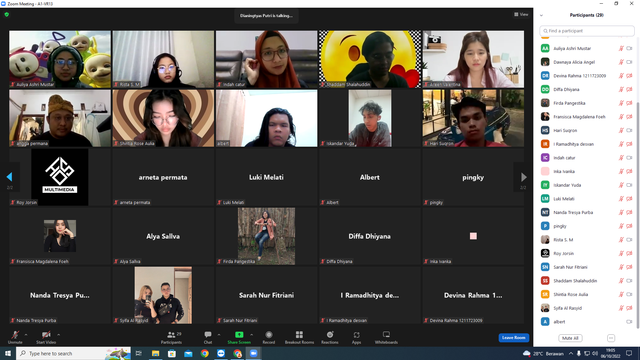Select Fransisca Magdalena Foeh in participants list

pyautogui.click(x=587, y=117)
